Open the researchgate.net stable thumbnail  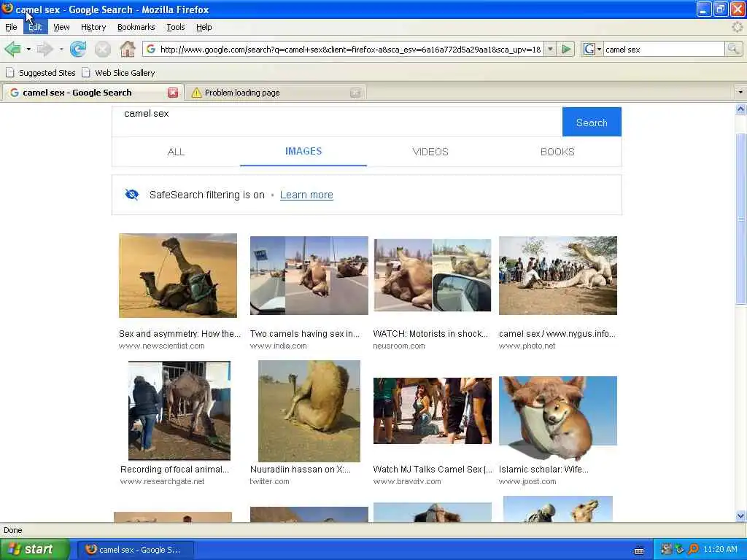point(179,411)
